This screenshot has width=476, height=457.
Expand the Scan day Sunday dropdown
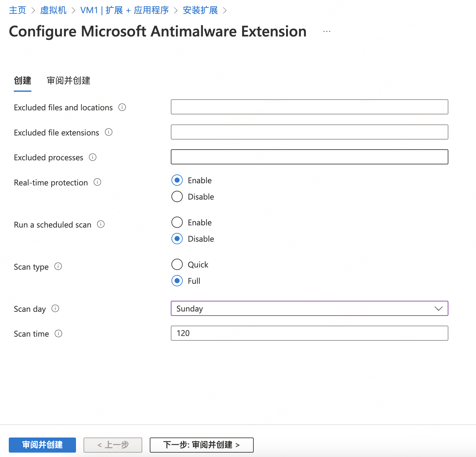click(x=309, y=308)
